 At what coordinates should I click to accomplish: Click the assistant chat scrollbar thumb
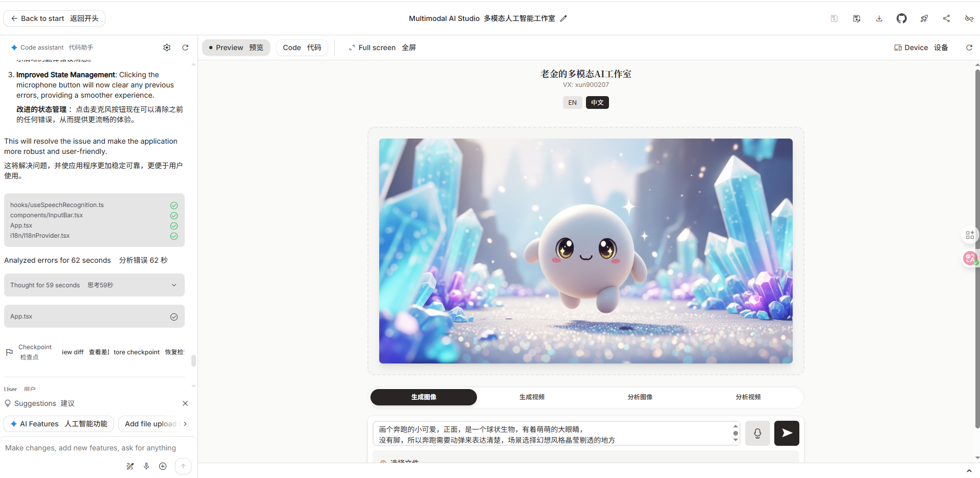tap(193, 361)
